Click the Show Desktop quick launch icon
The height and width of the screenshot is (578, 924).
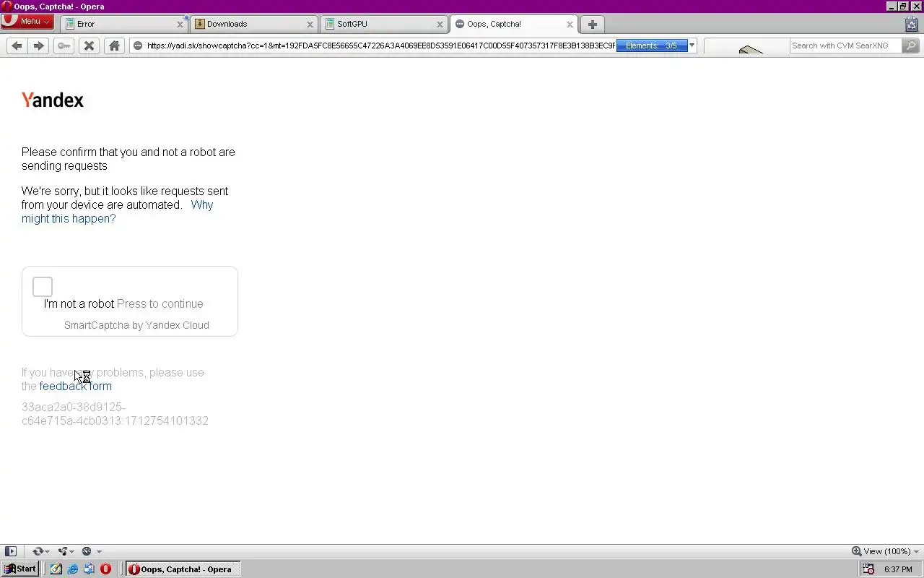(x=89, y=569)
